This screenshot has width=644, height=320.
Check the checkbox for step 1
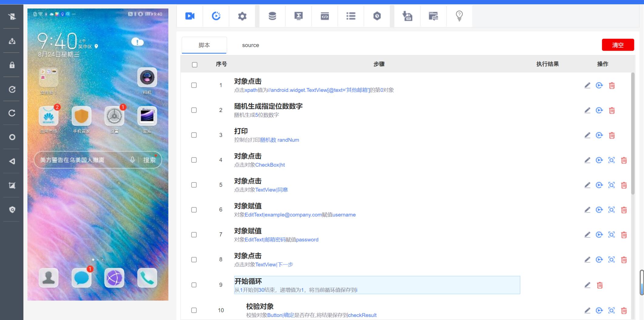point(194,85)
